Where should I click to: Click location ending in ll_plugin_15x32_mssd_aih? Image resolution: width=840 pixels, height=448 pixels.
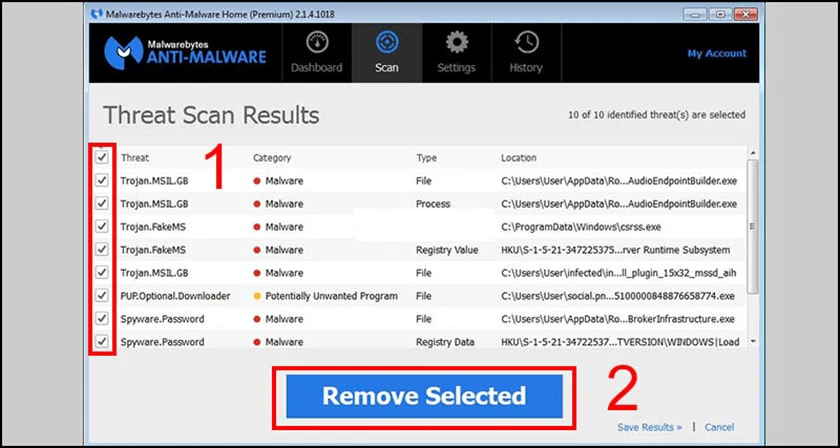point(619,273)
